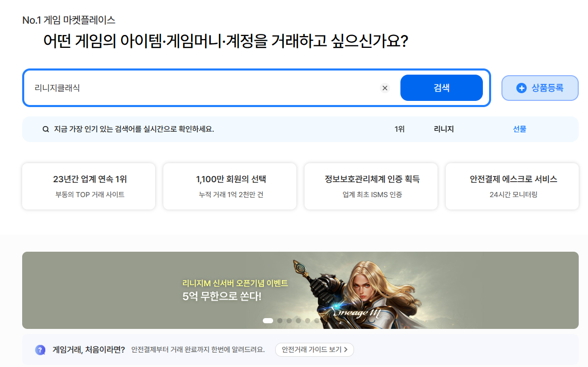Open the 1,100만 회원의 선택 card
588x367 pixels.
click(230, 186)
